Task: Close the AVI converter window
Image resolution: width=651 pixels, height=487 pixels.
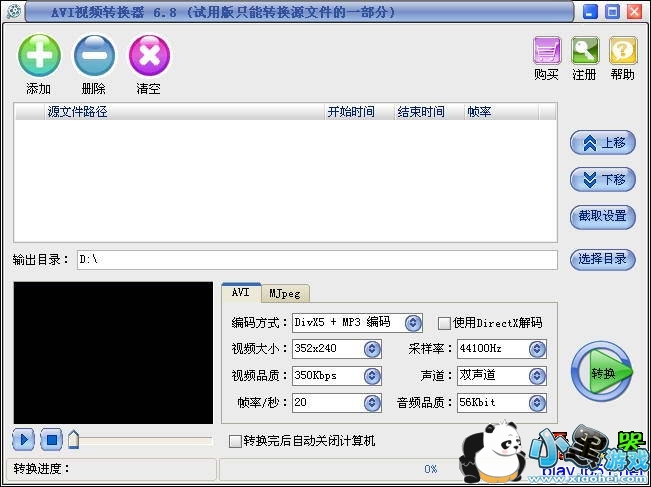Action: tap(634, 12)
